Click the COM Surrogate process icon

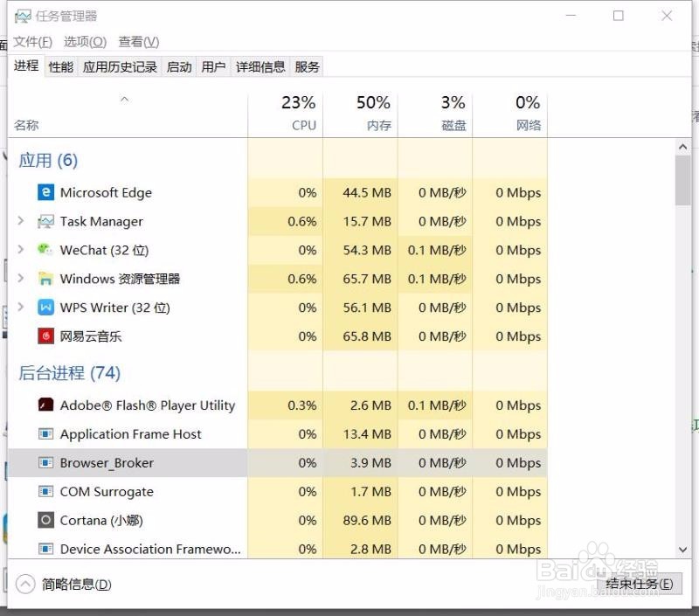point(45,492)
